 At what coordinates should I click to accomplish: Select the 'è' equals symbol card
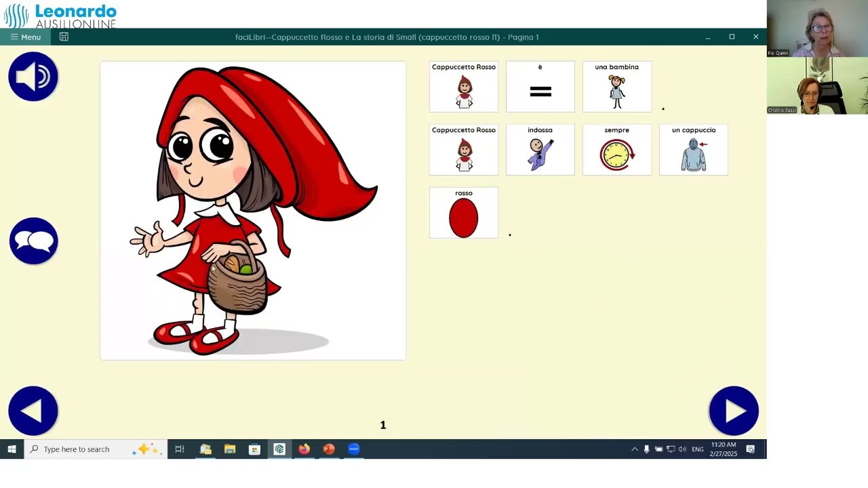(x=540, y=87)
